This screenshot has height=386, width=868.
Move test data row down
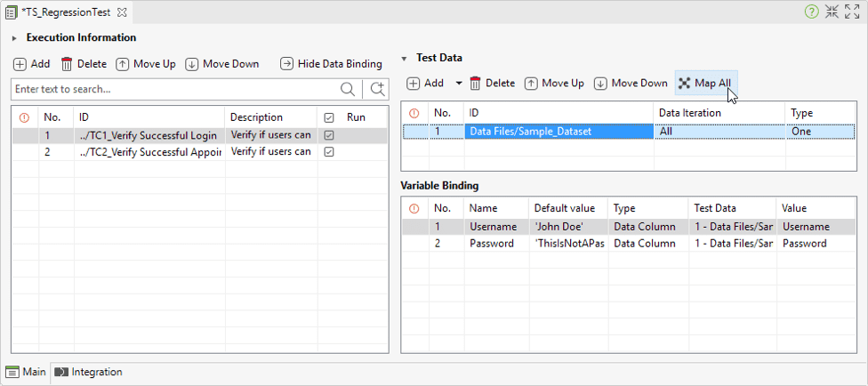pos(631,83)
